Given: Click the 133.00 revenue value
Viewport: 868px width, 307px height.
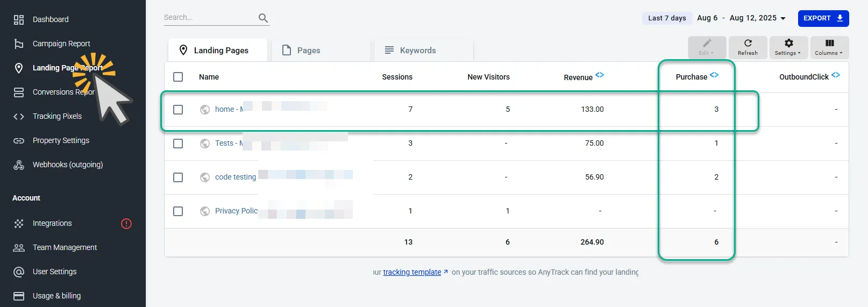Looking at the screenshot, I should click(x=592, y=109).
